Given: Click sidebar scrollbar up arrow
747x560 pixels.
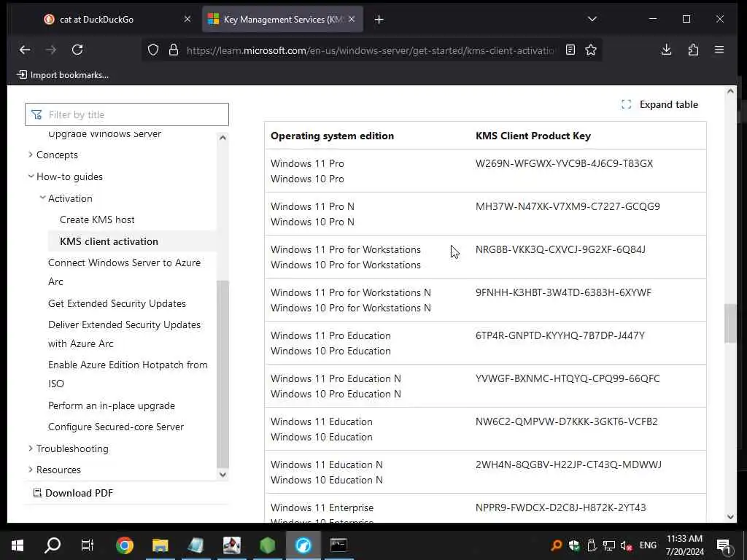Looking at the screenshot, I should click(222, 138).
